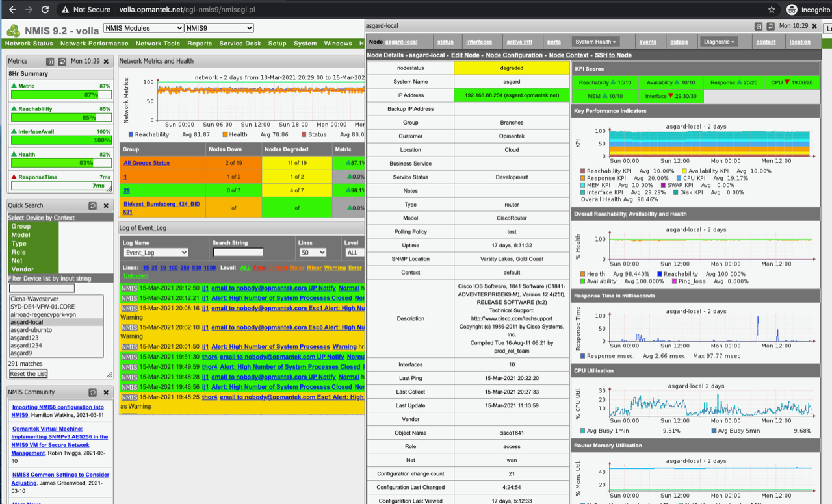Switch to the interfaces tab
The width and height of the screenshot is (832, 504).
point(479,42)
